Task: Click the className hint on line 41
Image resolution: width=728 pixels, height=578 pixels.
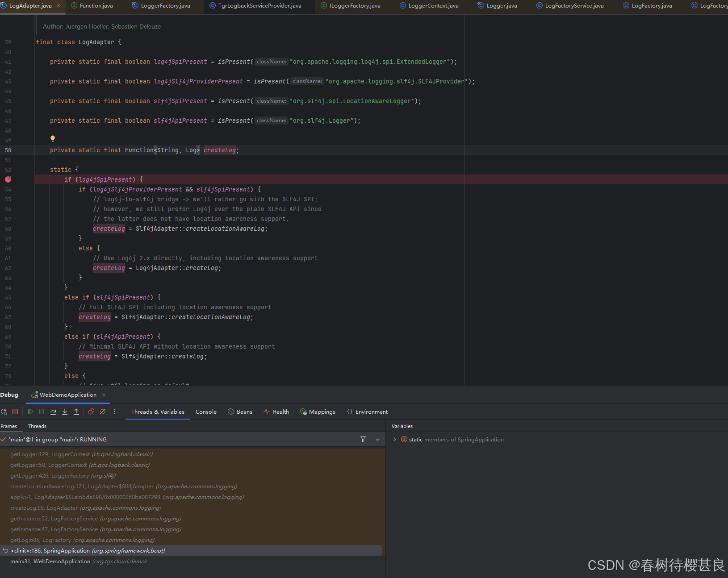Action: coord(272,62)
